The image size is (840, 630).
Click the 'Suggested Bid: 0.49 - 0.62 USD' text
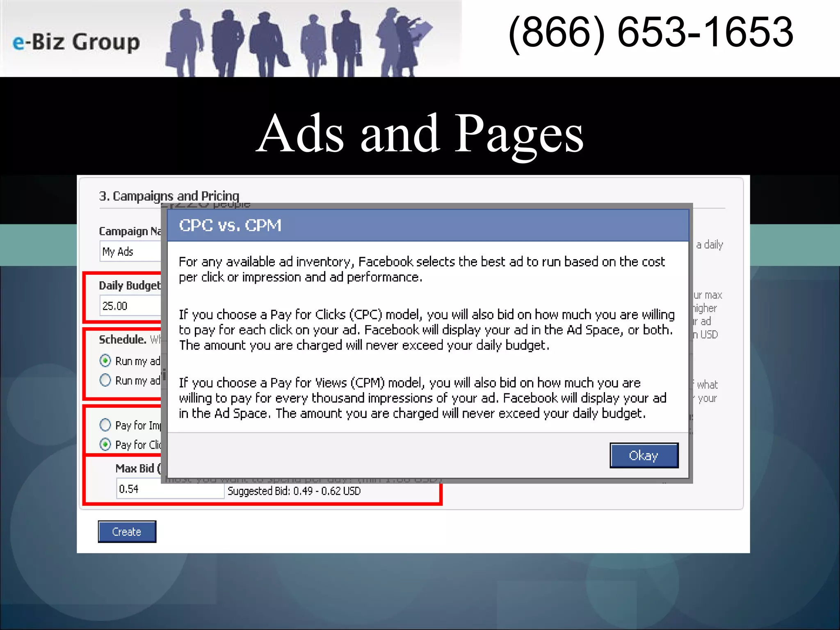(x=294, y=491)
